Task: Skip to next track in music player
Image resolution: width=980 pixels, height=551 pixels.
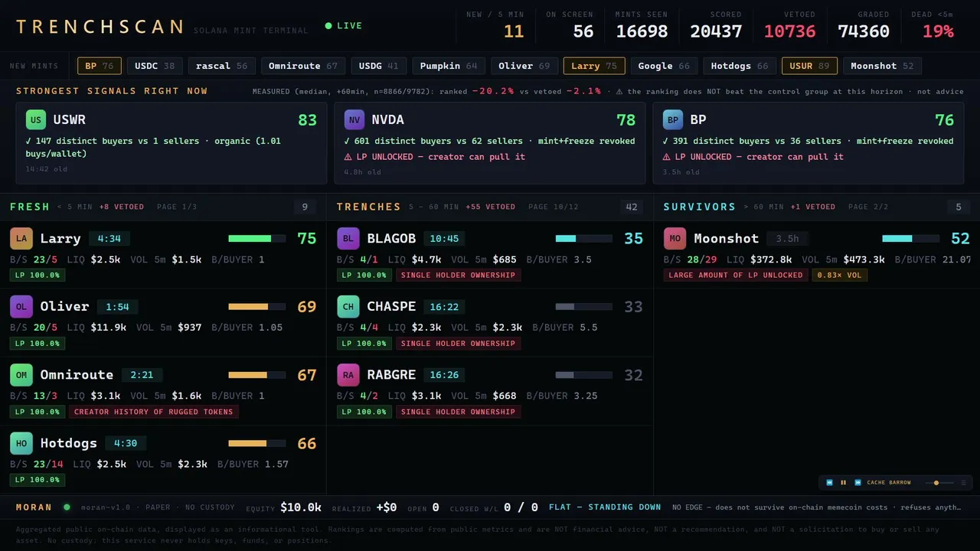Action: point(857,483)
